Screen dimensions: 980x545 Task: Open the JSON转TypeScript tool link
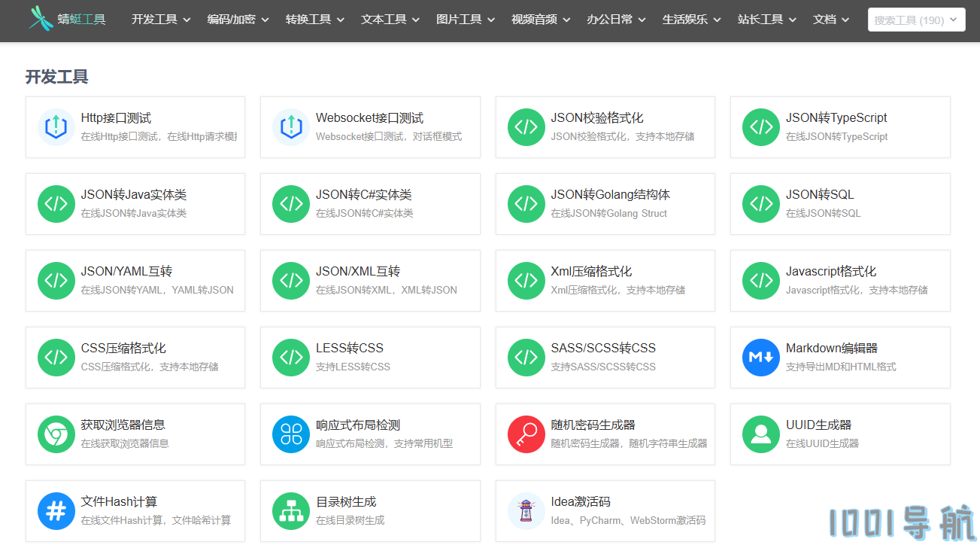point(836,118)
